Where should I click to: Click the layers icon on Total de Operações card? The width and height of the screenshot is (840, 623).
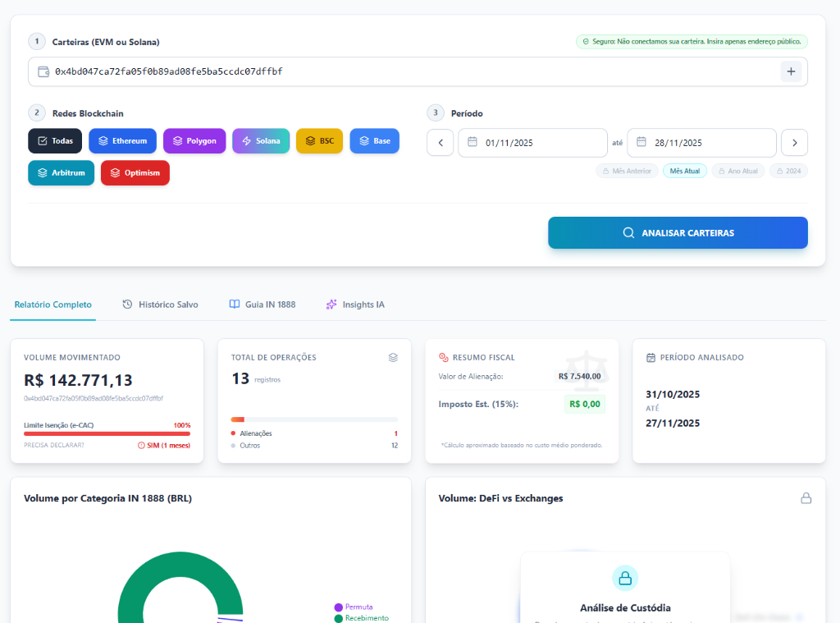[393, 357]
